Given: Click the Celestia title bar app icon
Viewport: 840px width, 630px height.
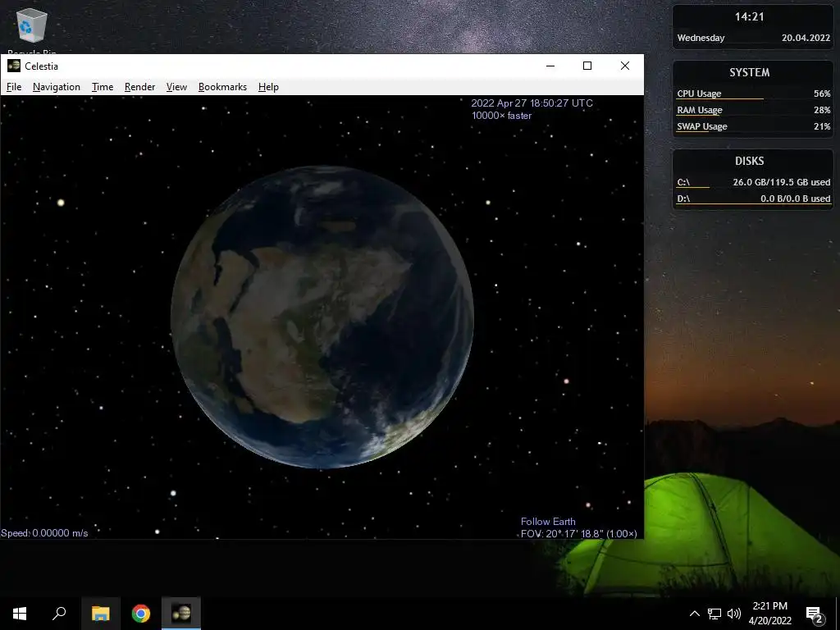Looking at the screenshot, I should coord(14,66).
